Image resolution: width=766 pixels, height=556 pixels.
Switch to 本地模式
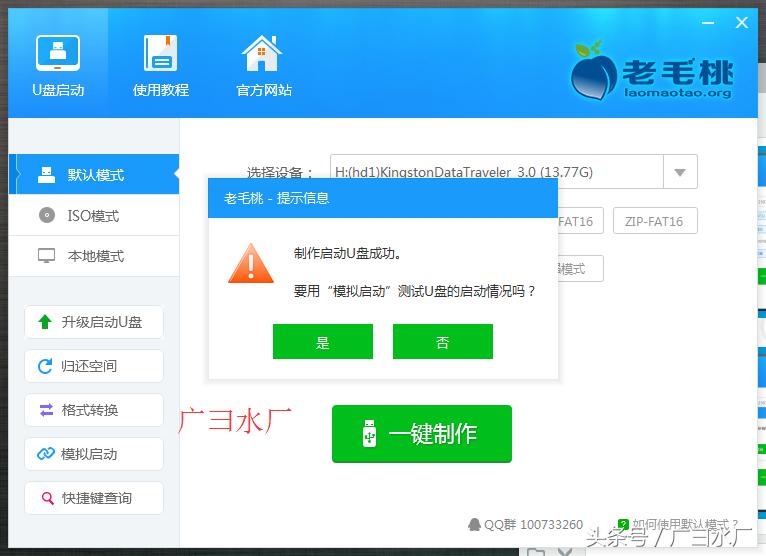94,256
